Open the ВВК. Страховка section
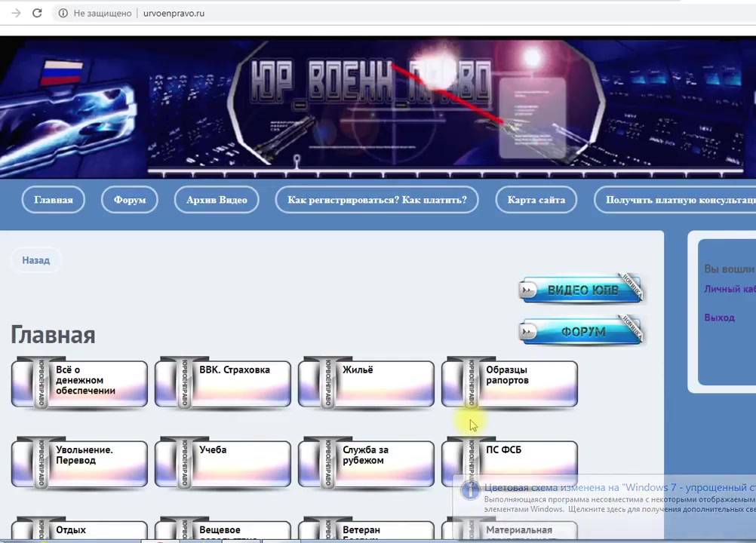Screen dimensions: 756x543 (223, 383)
